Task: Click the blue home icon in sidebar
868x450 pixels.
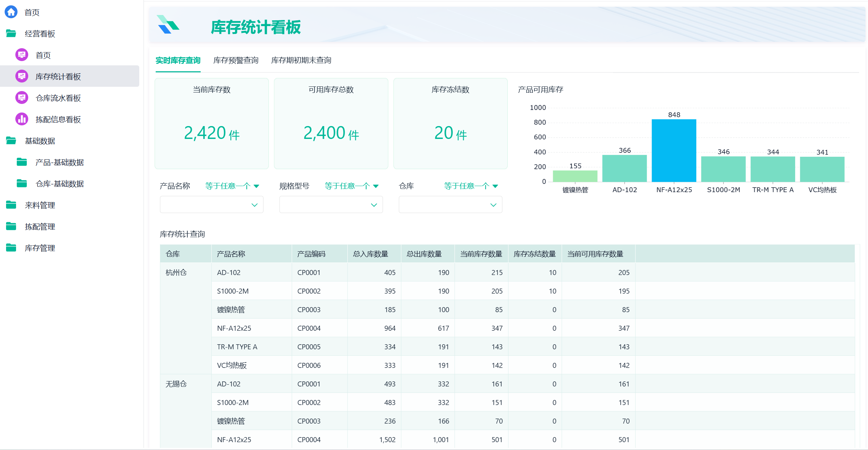Action: click(11, 12)
